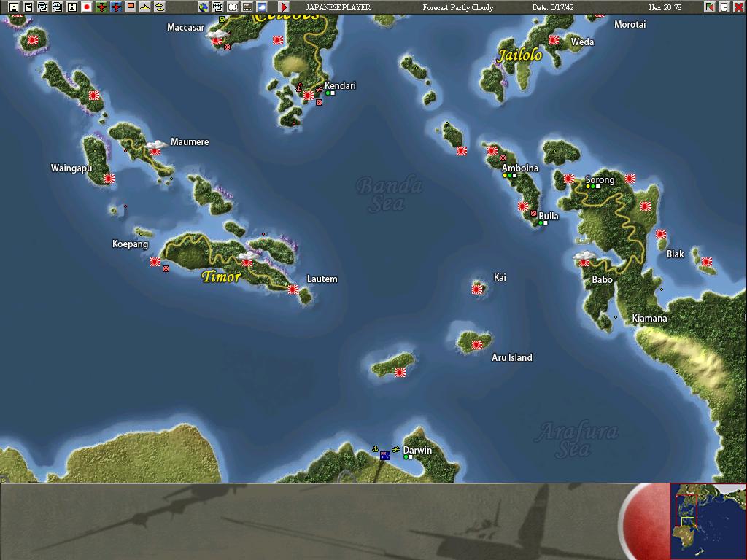Select the Japanese flag unit at Koepang

point(155,262)
